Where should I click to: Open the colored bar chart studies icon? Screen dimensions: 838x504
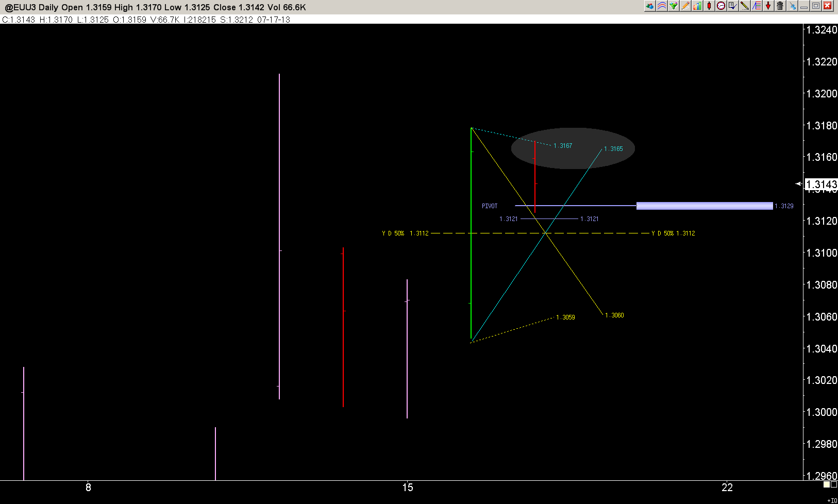click(x=697, y=6)
